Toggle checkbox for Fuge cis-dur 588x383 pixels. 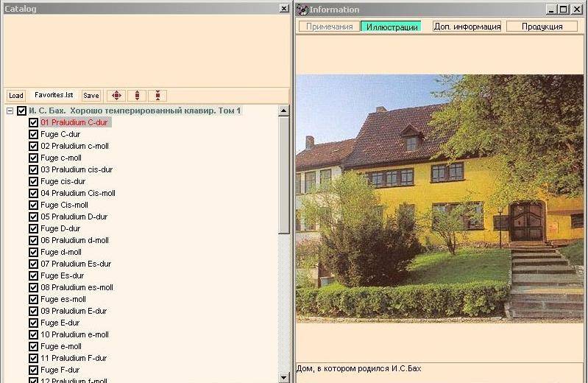33,181
